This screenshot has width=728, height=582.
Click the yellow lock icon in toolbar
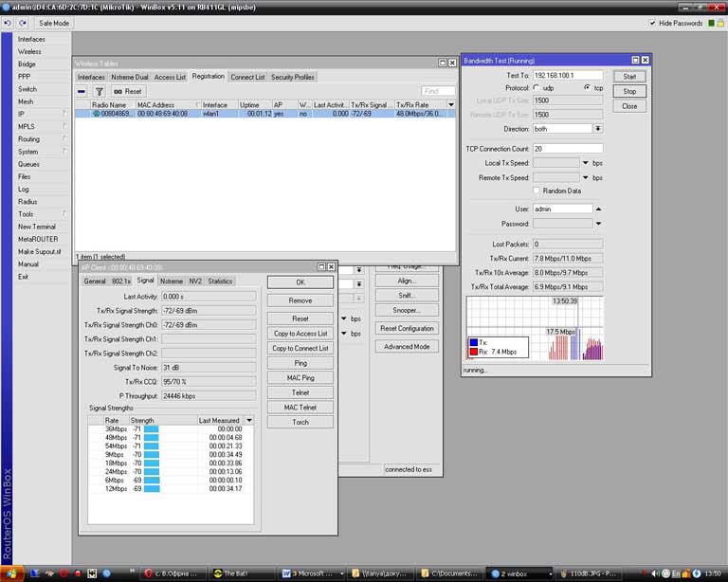pyautogui.click(x=720, y=23)
